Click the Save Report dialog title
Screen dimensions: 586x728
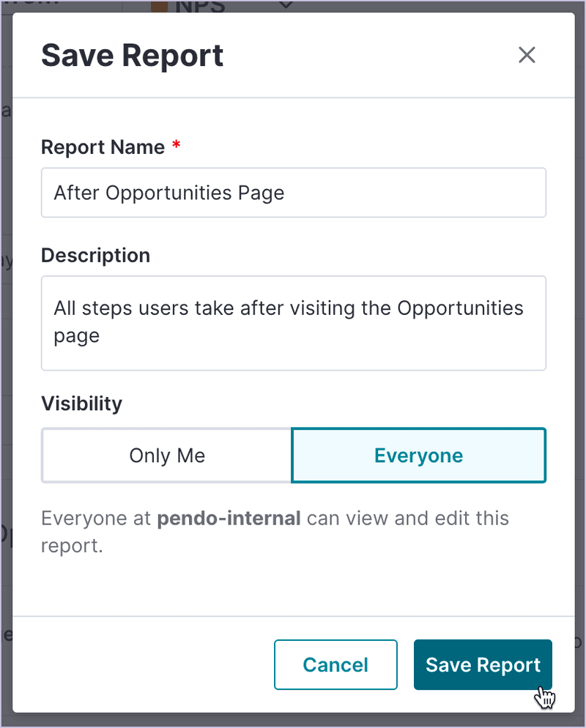pos(132,55)
